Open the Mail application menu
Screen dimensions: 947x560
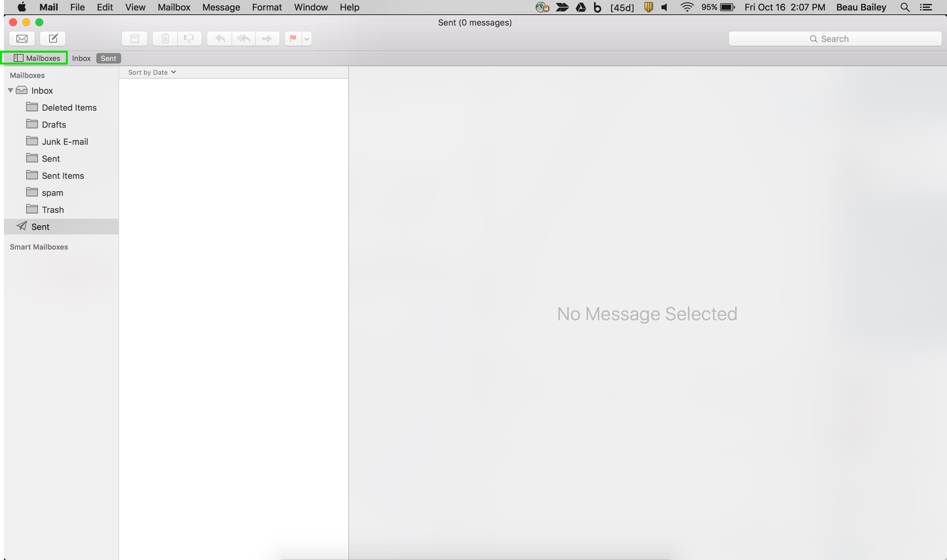(49, 7)
